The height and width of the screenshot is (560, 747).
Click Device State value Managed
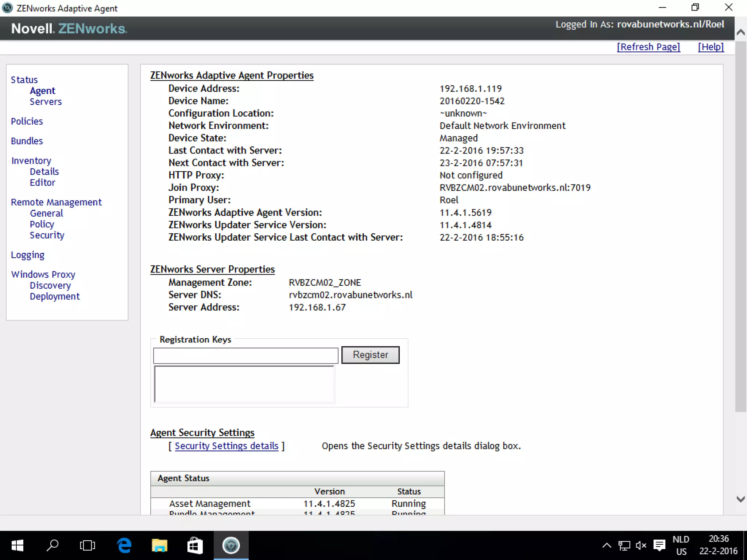(458, 138)
